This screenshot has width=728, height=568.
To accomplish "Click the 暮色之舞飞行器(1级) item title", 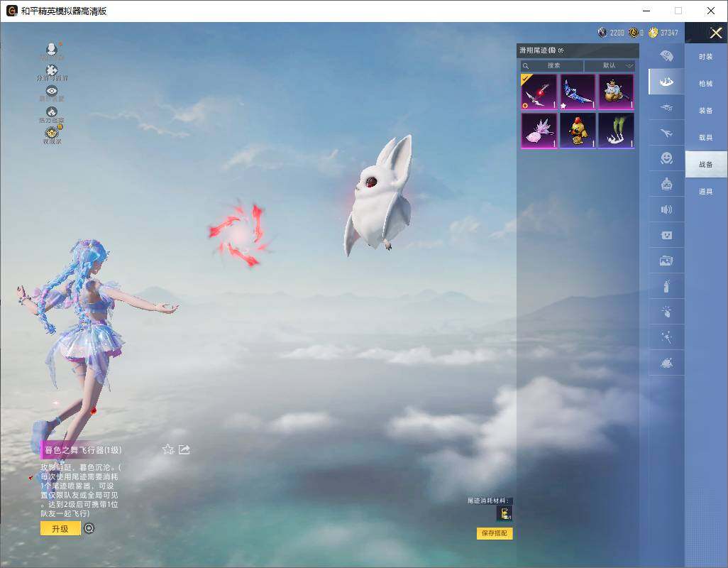I will (x=83, y=450).
